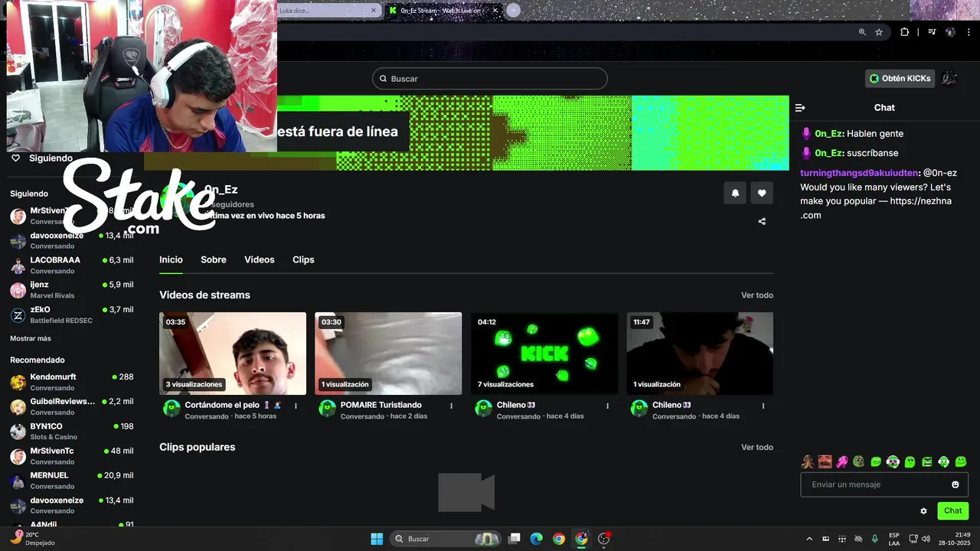Open the share icon below follow buttons
980x551 pixels.
[762, 221]
